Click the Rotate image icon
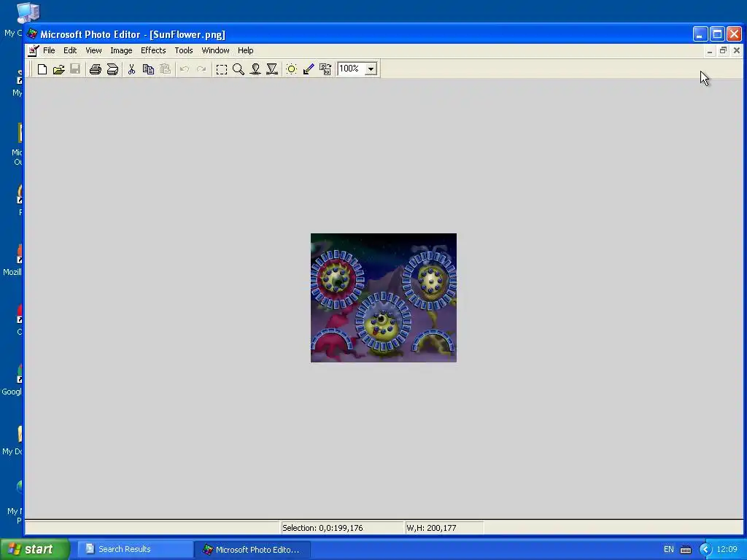 (325, 69)
